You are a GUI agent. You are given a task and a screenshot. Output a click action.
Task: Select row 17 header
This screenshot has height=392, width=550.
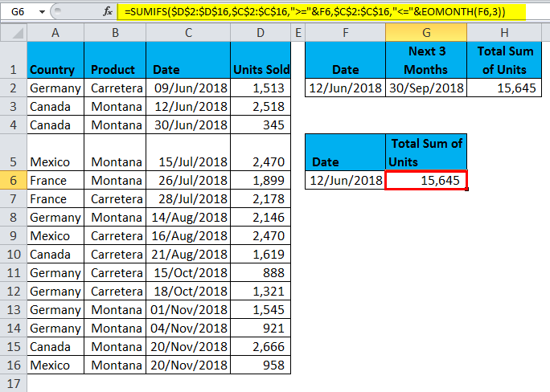tap(14, 383)
